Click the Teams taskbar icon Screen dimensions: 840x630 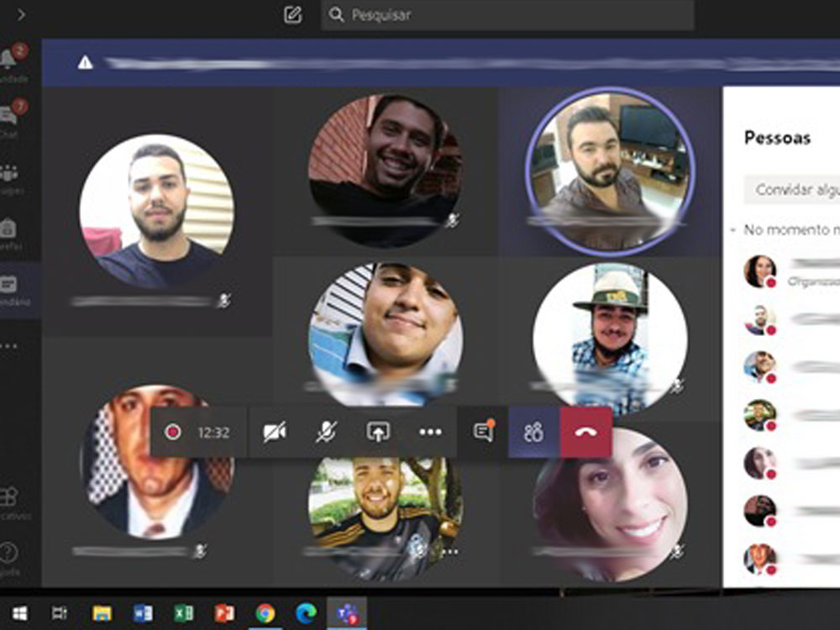point(347,613)
